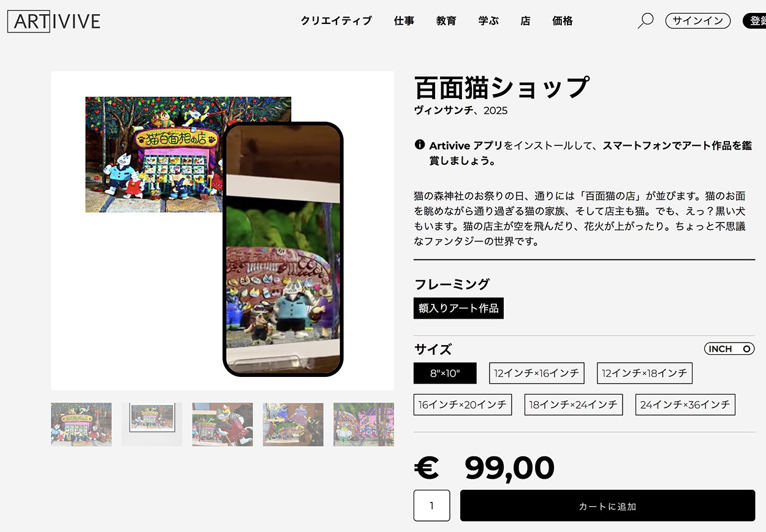Click the quantity input field
Screen dimensions: 766x532
pos(432,506)
